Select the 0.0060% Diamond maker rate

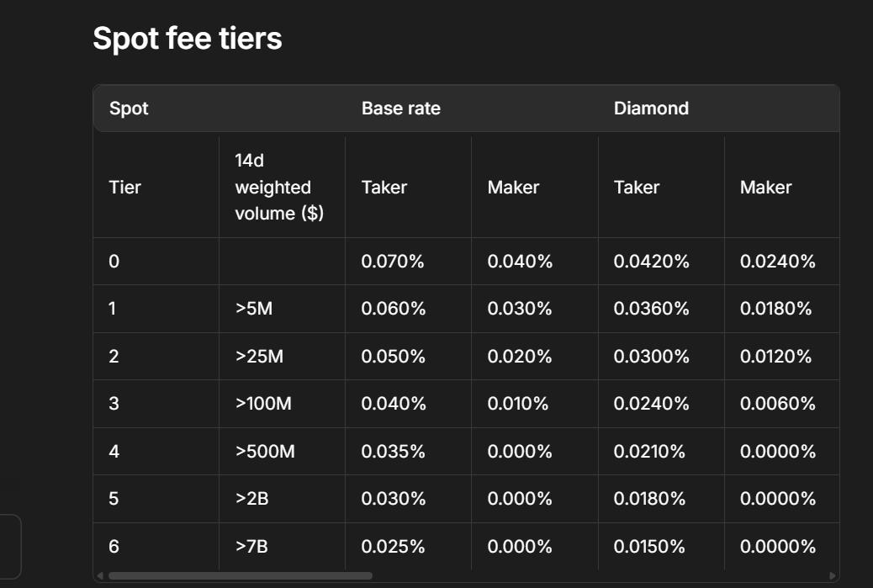(x=777, y=404)
